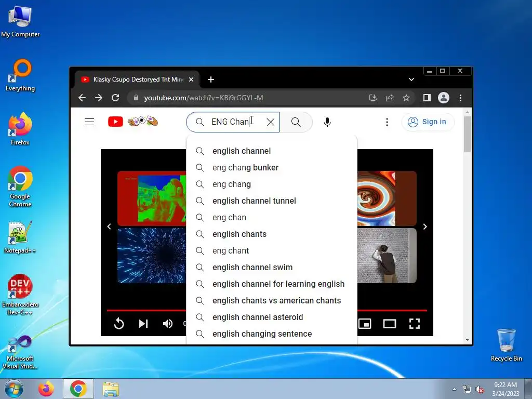The image size is (532, 399).
Task: Replay the video with replay button
Action: pos(119,324)
